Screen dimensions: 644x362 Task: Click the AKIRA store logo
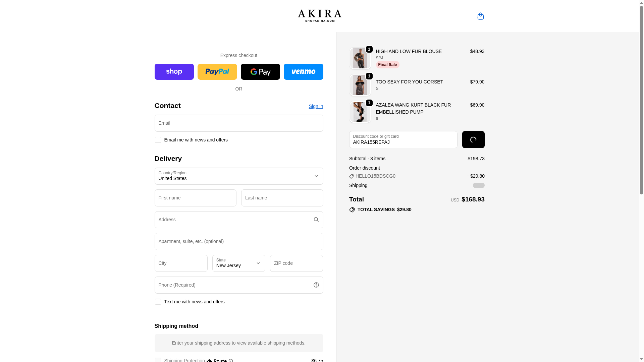point(319,16)
